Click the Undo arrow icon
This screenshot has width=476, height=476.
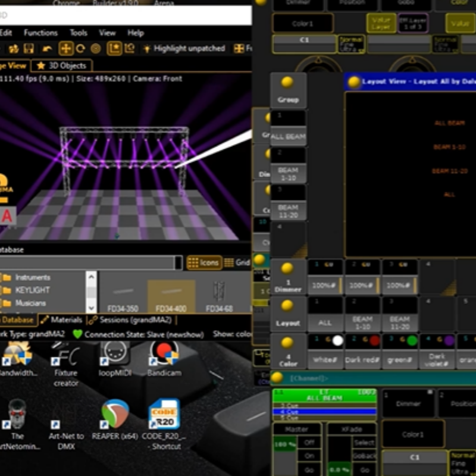[47, 49]
